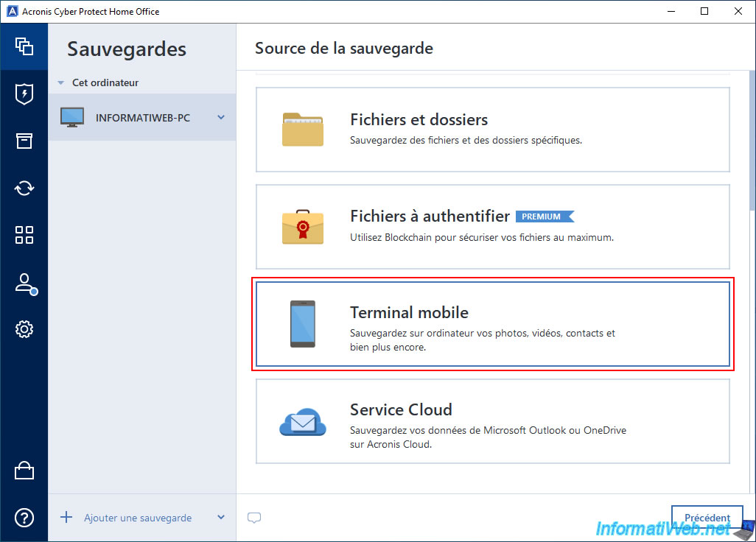This screenshot has height=542, width=756.
Task: Click the certified briefcase icon
Action: pos(303,226)
